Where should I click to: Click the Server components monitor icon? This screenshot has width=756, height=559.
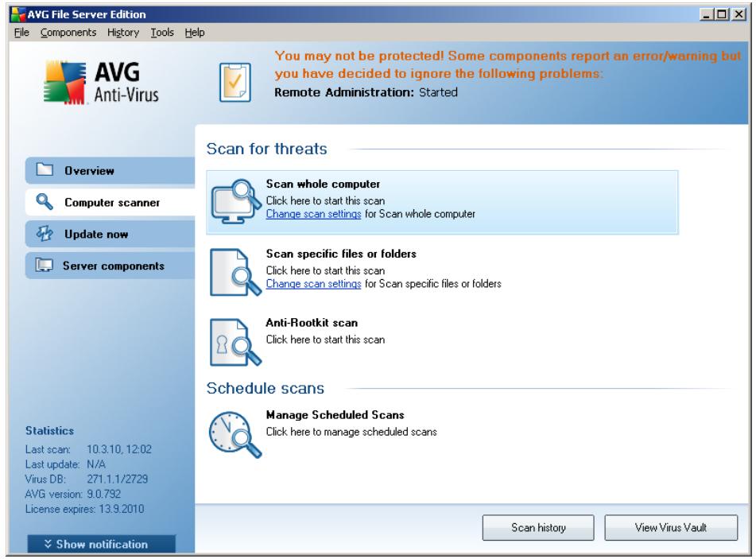coord(45,266)
